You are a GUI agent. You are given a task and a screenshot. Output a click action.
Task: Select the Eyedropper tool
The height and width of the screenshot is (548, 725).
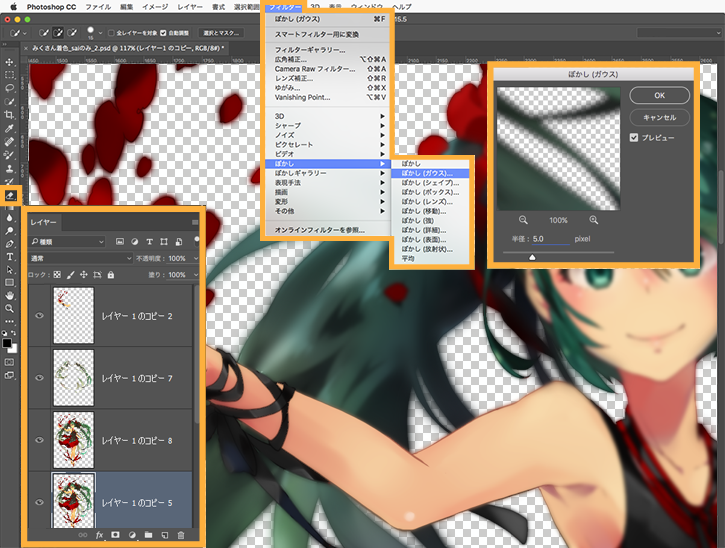[x=9, y=128]
